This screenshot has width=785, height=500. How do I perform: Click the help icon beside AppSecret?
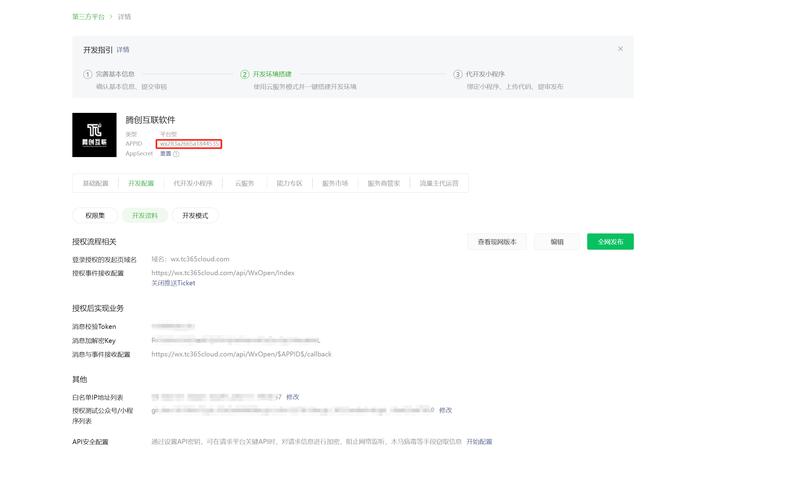177,154
